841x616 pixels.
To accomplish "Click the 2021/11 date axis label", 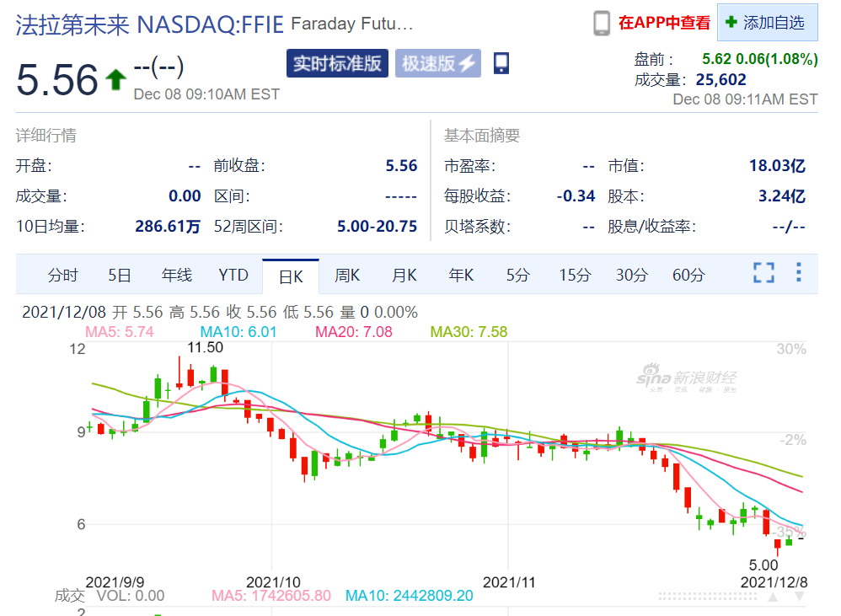I will (509, 582).
